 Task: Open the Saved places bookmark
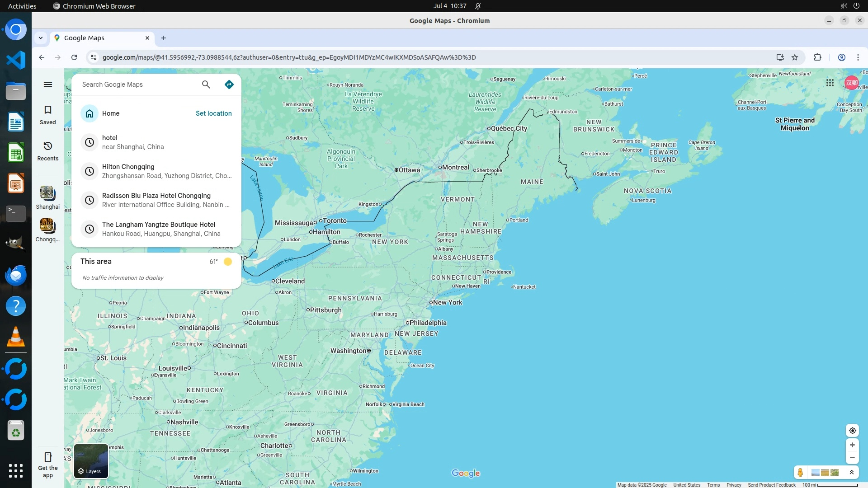click(x=48, y=115)
